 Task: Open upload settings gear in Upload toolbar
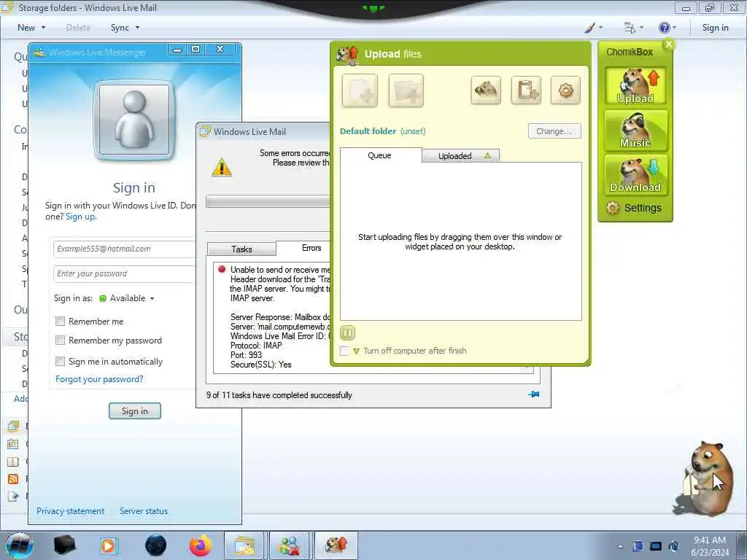pyautogui.click(x=565, y=90)
